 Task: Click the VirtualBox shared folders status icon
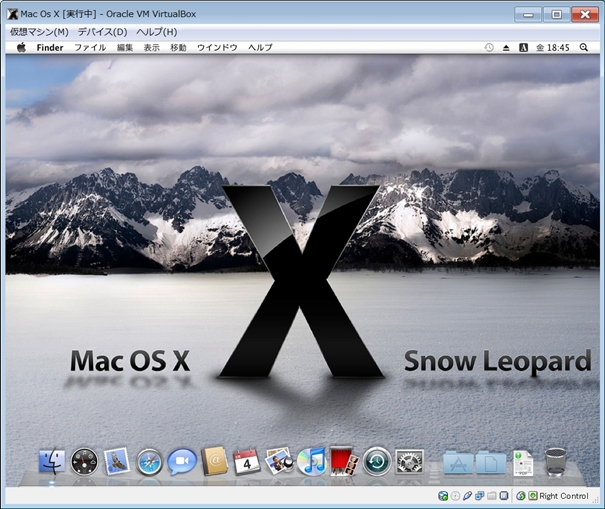[492, 496]
